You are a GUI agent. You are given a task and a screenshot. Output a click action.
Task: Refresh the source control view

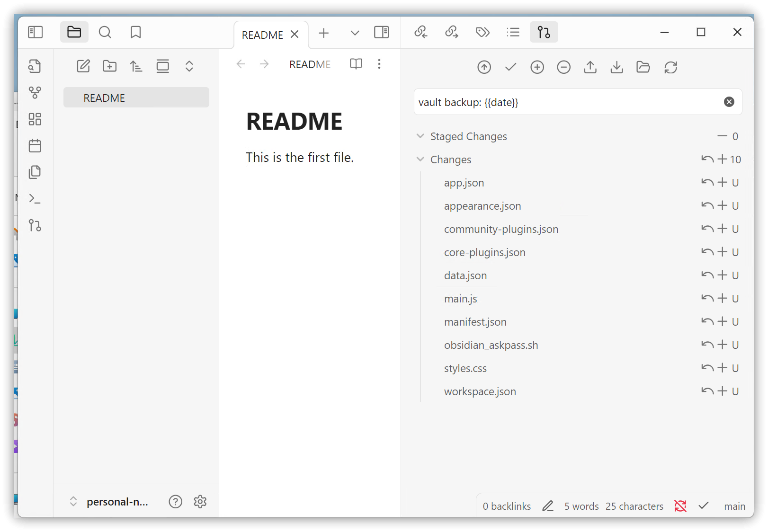670,67
